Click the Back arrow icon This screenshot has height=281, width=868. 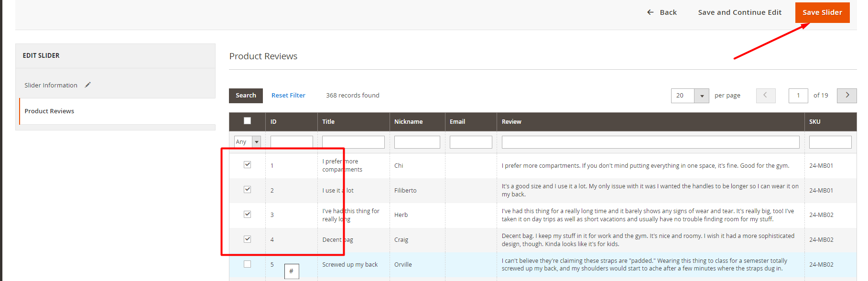650,12
